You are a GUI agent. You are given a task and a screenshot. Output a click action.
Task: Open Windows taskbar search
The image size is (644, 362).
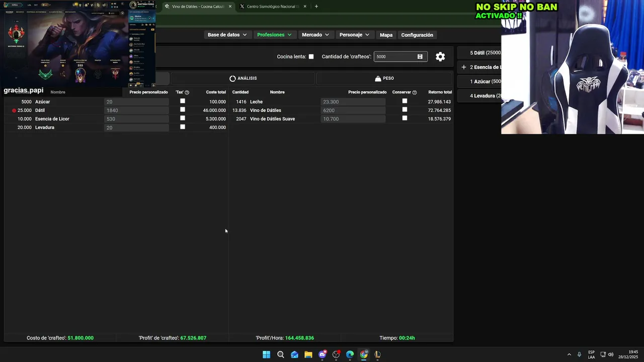click(x=280, y=354)
